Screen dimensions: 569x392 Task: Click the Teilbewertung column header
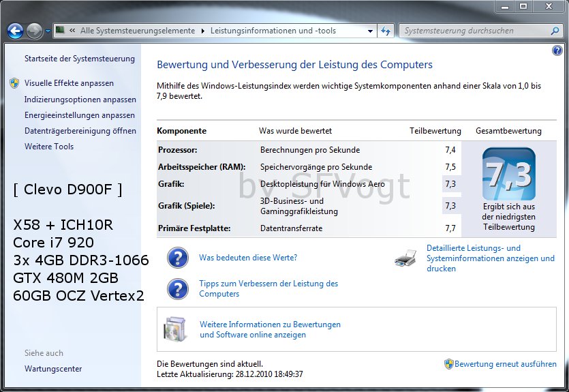pos(435,131)
